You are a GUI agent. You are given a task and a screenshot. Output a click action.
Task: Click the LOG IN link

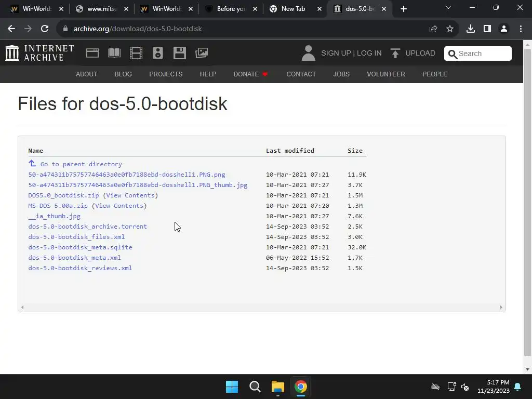click(x=369, y=54)
